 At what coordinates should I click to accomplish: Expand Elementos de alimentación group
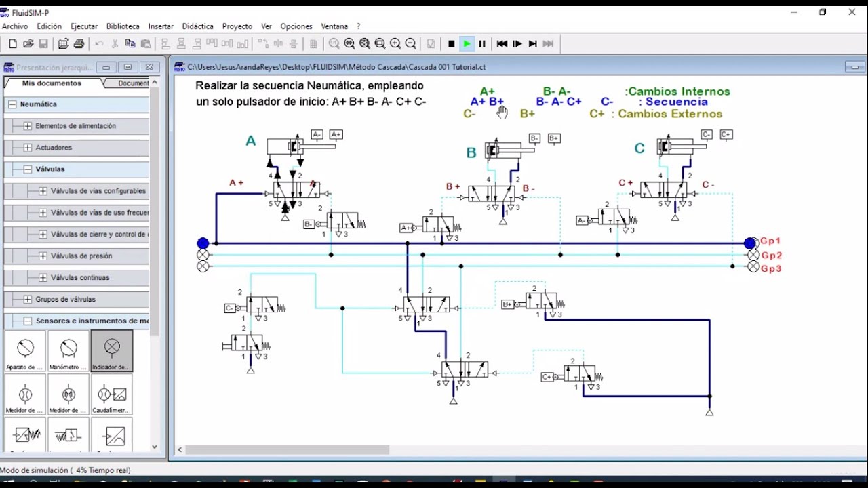pyautogui.click(x=28, y=126)
